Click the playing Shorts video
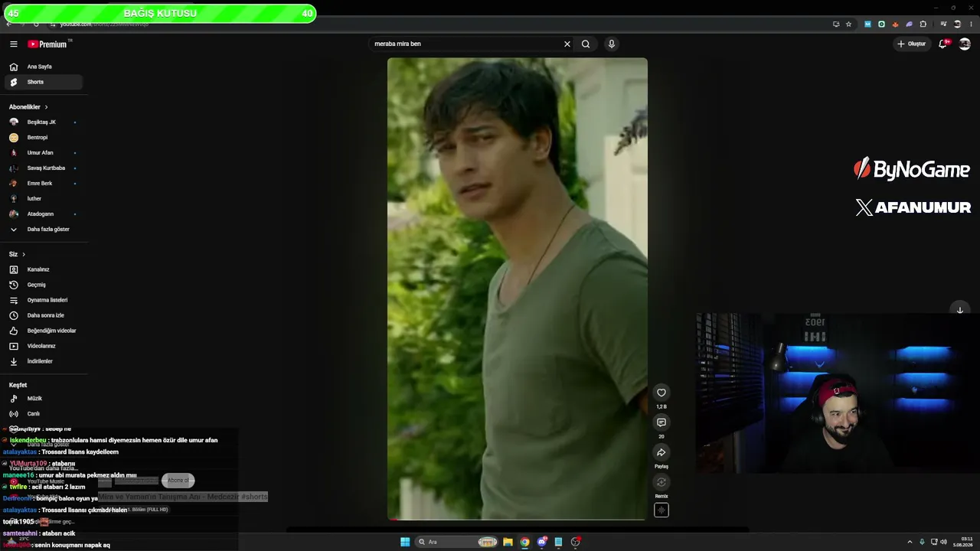The height and width of the screenshot is (551, 980). (518, 289)
